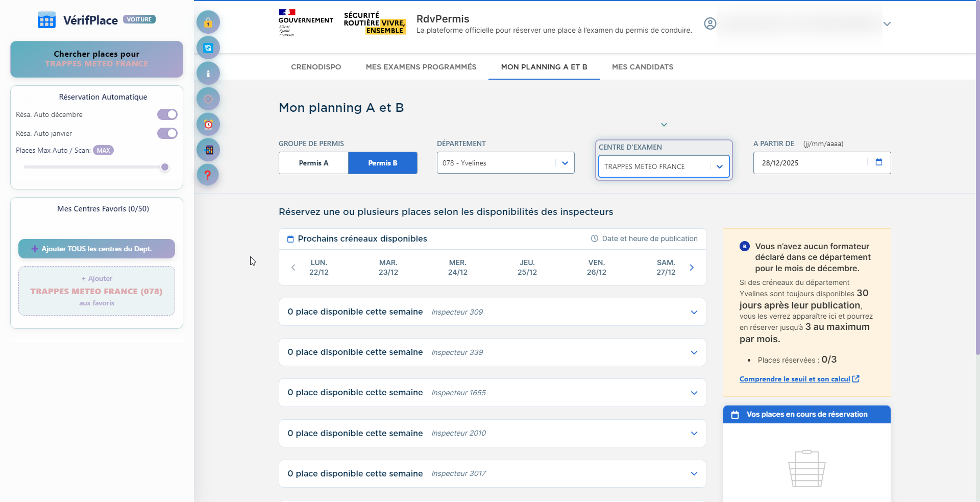
Task: Click the alarm clock icon
Action: (208, 124)
